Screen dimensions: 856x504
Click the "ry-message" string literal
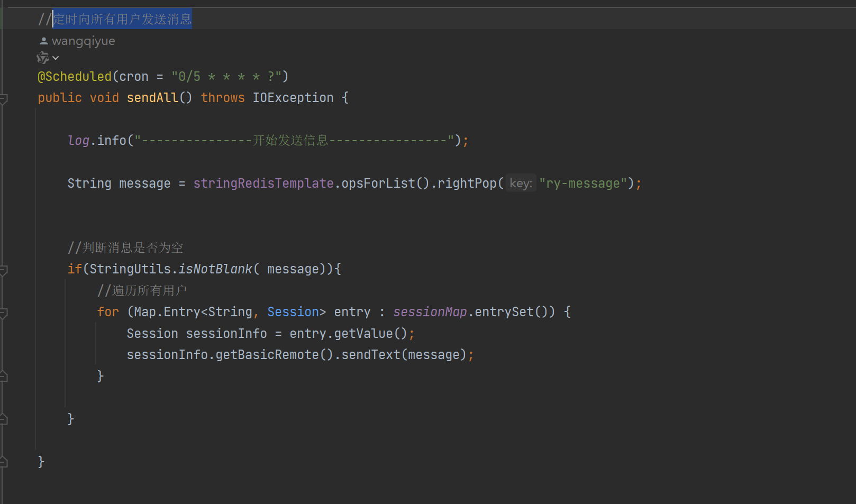coord(582,184)
